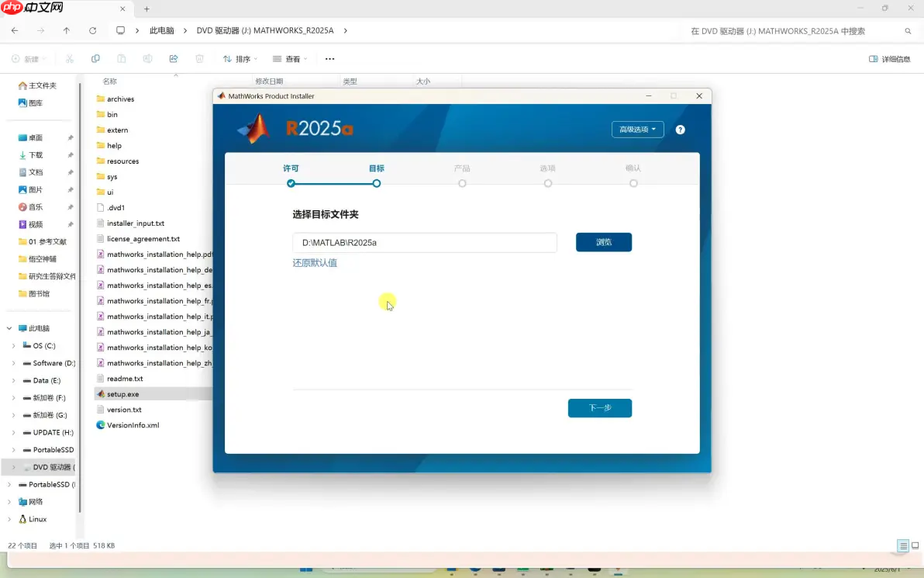
Task: Select the Cut icon in Explorer toolbar
Action: tap(68, 58)
